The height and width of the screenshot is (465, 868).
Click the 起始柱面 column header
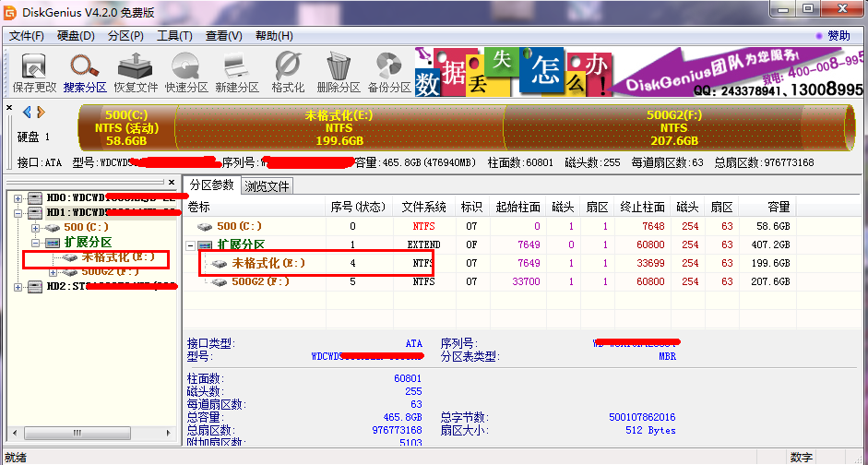coord(517,207)
